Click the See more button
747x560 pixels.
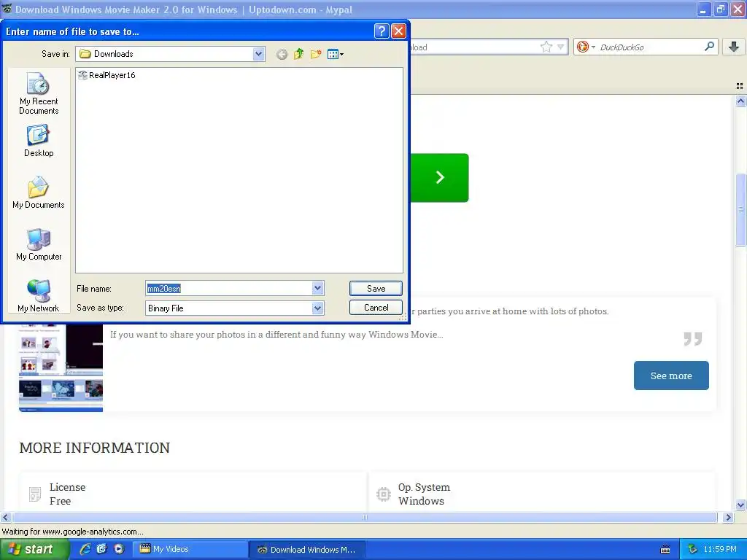click(671, 376)
